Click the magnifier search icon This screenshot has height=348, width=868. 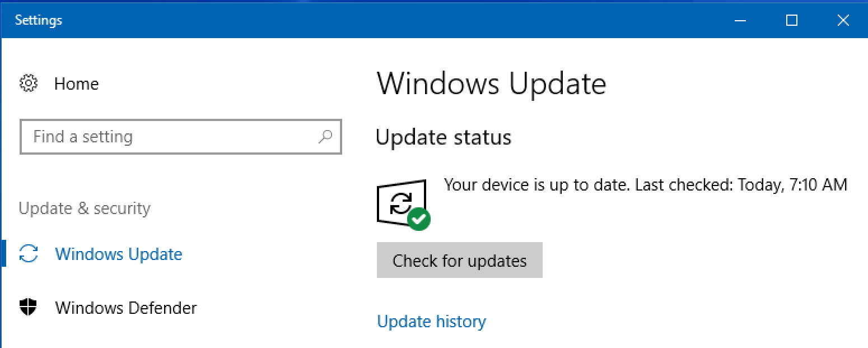325,136
